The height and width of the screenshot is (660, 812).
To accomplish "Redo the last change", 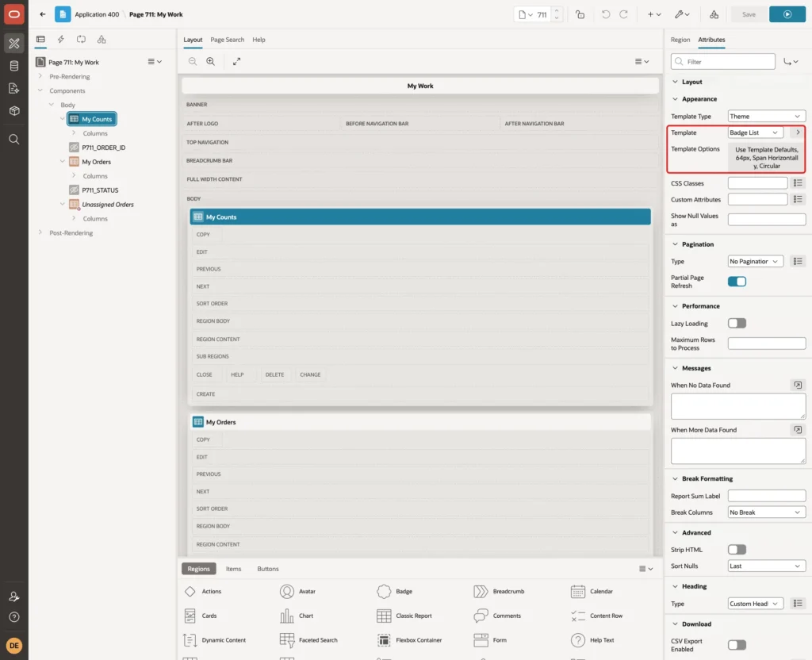I will click(623, 14).
